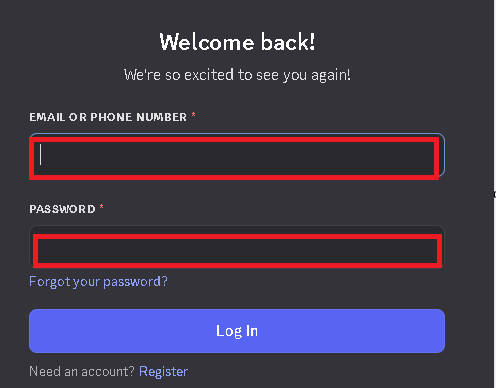This screenshot has width=496, height=388.
Task: Focus the Password input field
Action: click(x=237, y=247)
